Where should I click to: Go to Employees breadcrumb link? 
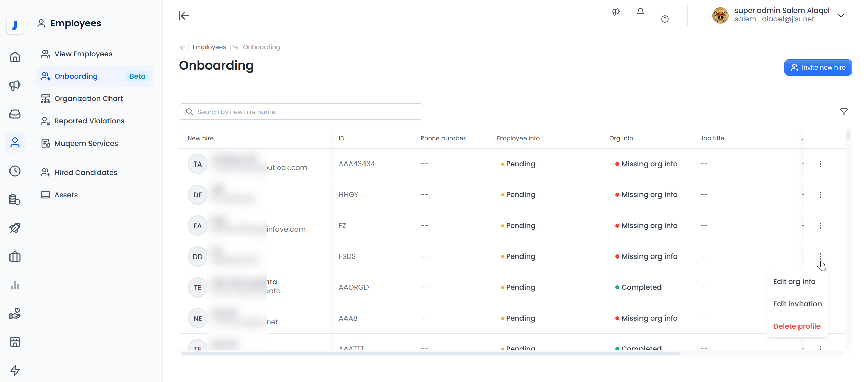209,47
